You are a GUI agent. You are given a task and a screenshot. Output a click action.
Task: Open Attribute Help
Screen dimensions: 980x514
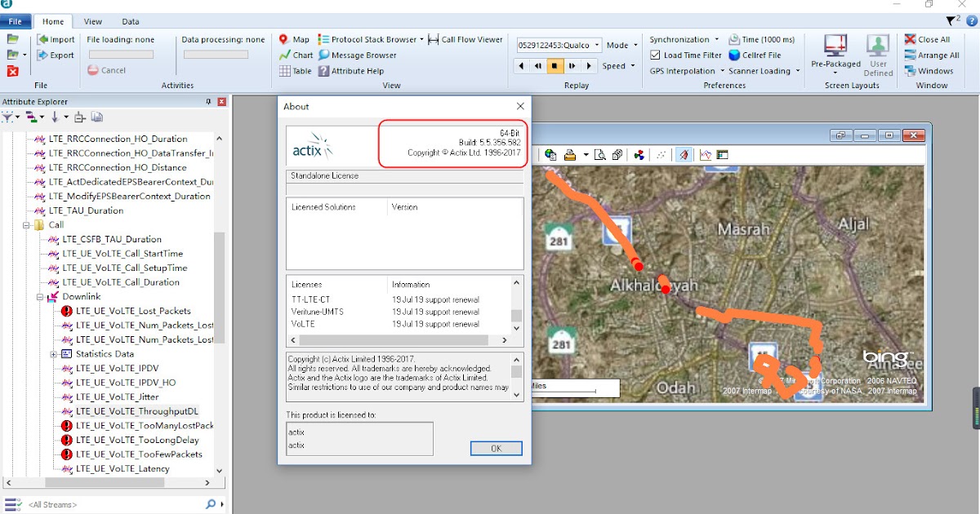point(351,71)
